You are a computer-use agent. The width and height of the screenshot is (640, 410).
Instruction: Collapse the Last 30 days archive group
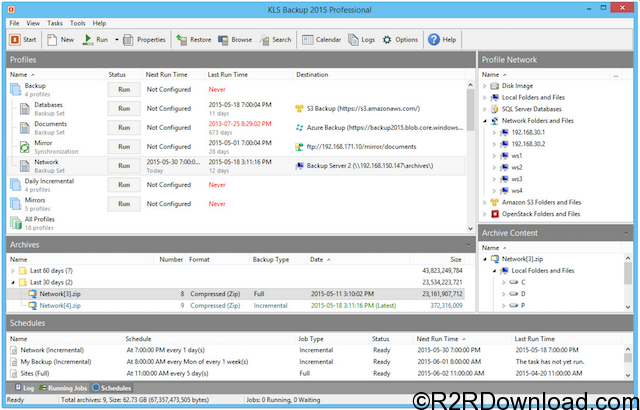[x=13, y=282]
